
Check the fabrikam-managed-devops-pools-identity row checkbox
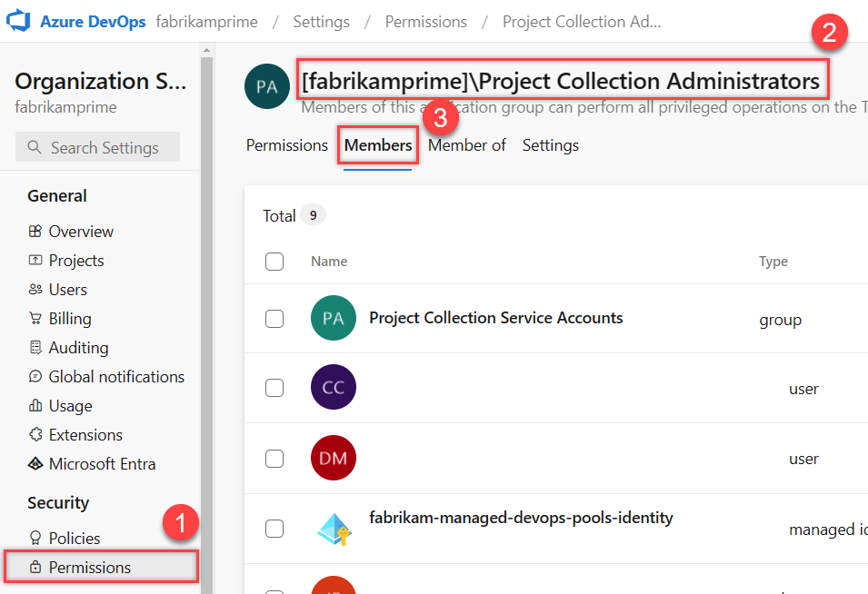(274, 528)
